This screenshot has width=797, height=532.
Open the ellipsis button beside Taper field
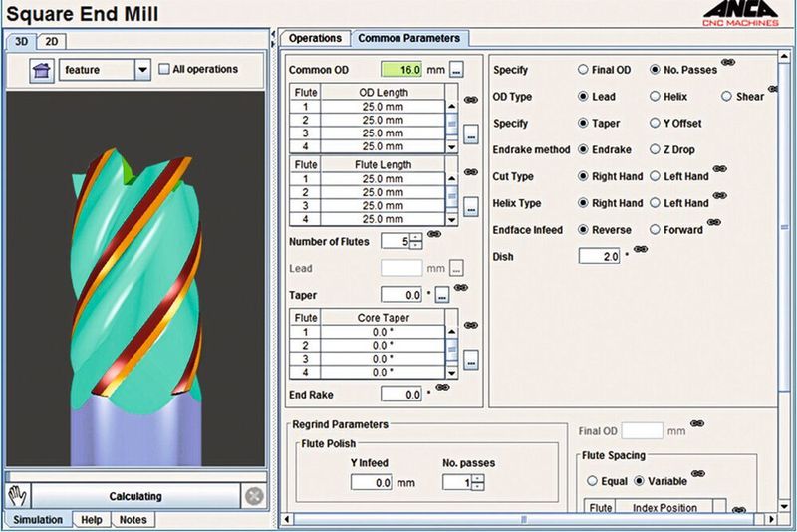(442, 295)
